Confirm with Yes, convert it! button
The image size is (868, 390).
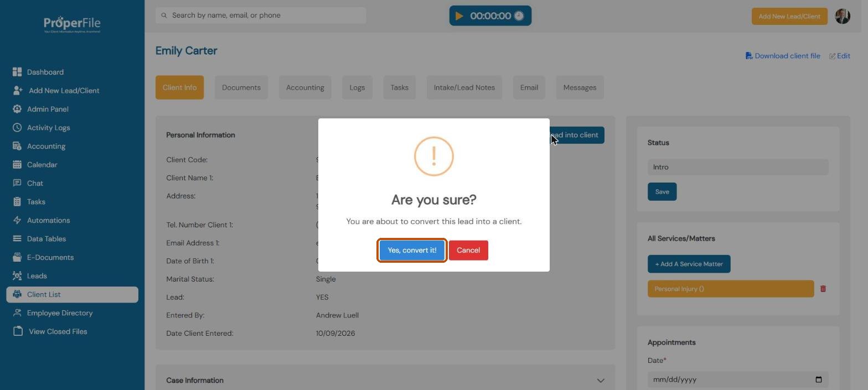[412, 251]
